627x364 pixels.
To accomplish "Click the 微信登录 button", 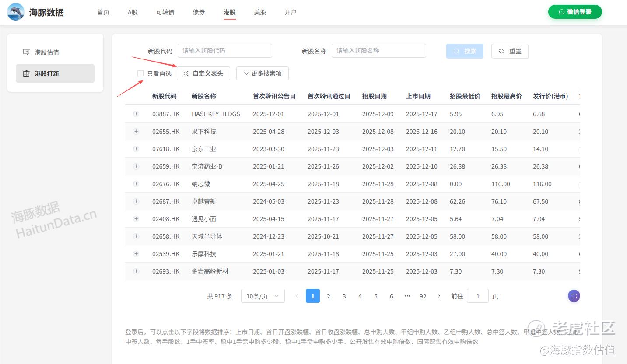I will click(x=575, y=12).
